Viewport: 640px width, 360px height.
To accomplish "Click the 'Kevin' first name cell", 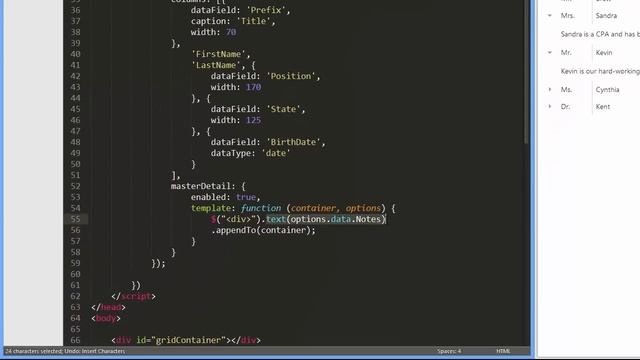I will pos(604,52).
